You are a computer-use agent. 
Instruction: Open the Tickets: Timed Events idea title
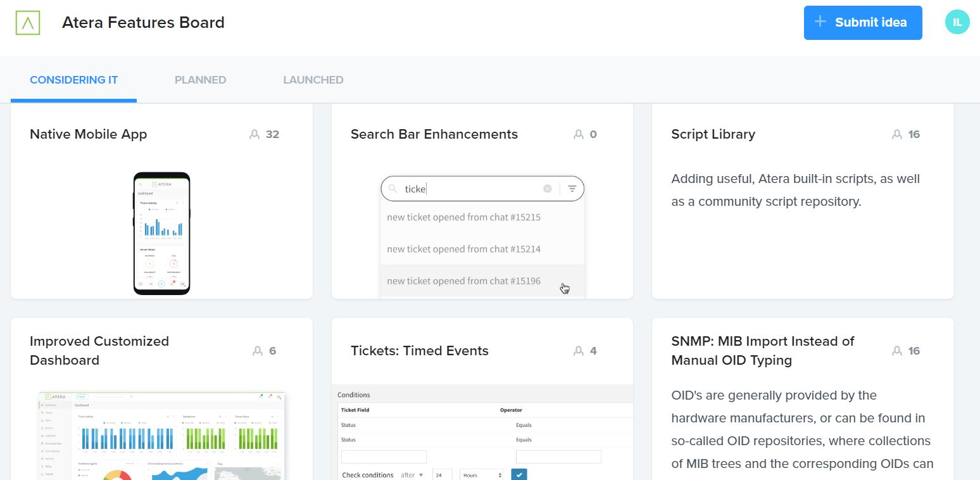pos(420,351)
